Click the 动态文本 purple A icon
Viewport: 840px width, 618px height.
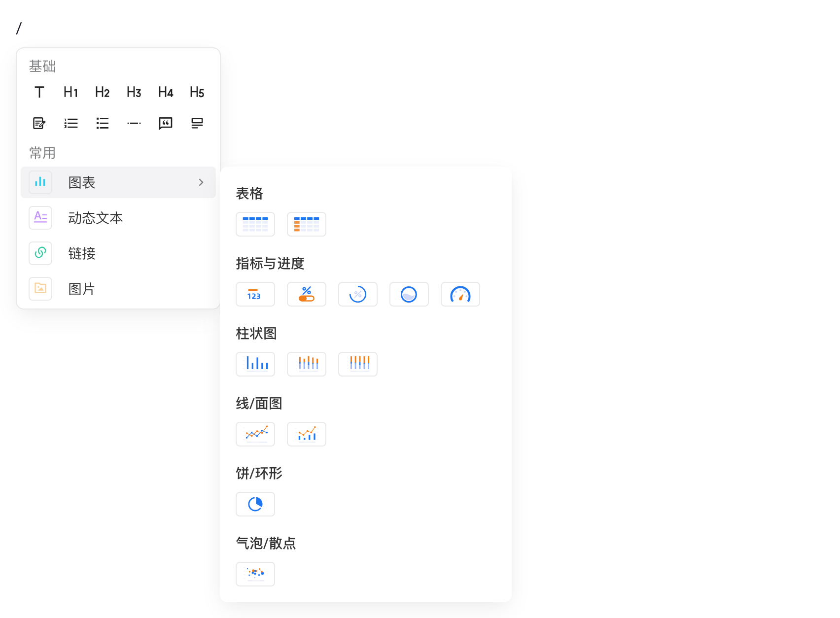[x=40, y=218]
